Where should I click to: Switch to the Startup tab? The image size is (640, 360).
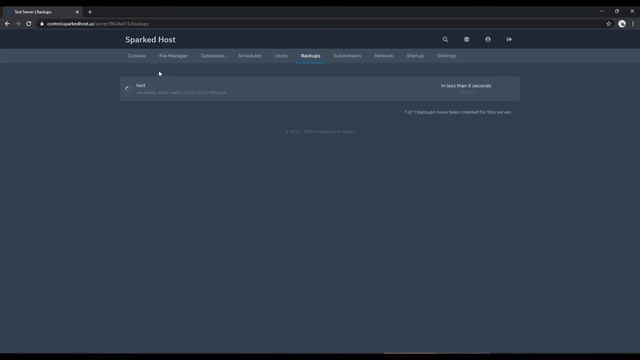point(415,56)
